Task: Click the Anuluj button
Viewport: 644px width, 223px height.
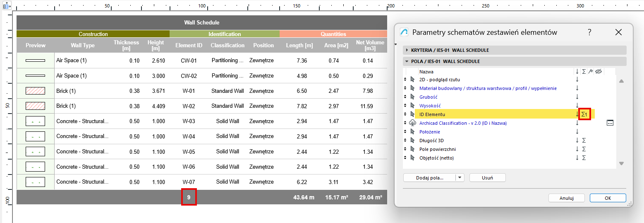Action: coord(566,198)
